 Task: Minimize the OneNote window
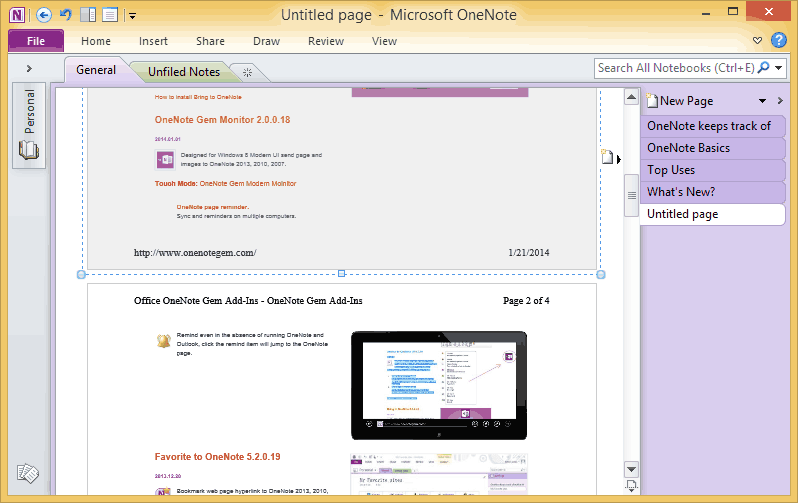[705, 12]
